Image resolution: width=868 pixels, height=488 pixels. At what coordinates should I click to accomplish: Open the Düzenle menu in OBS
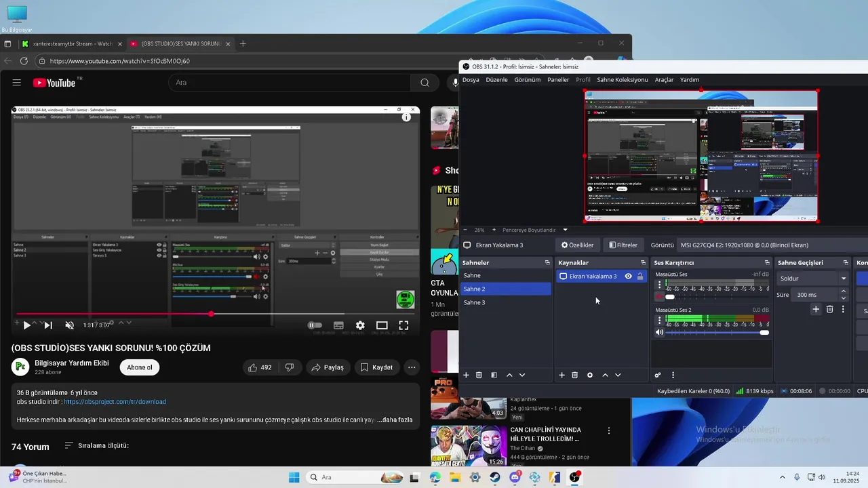click(496, 80)
